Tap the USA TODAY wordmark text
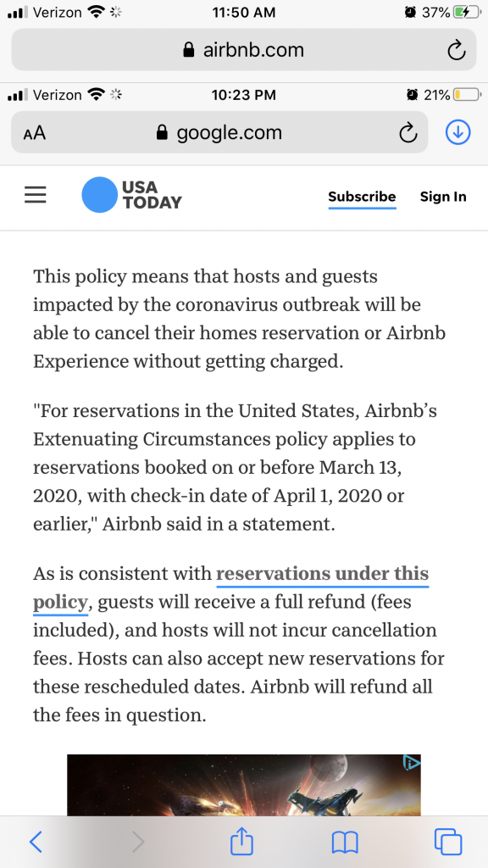Viewport: 488px width, 868px height. click(152, 194)
